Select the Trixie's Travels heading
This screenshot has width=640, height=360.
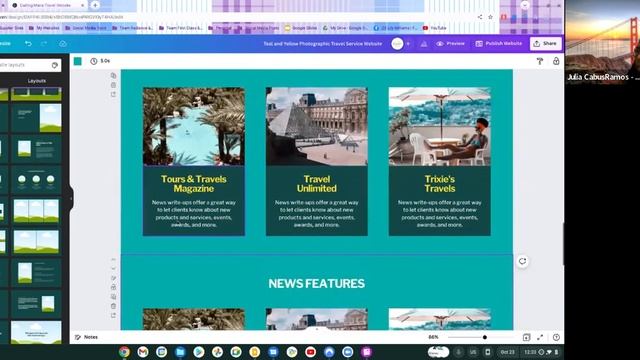click(440, 184)
